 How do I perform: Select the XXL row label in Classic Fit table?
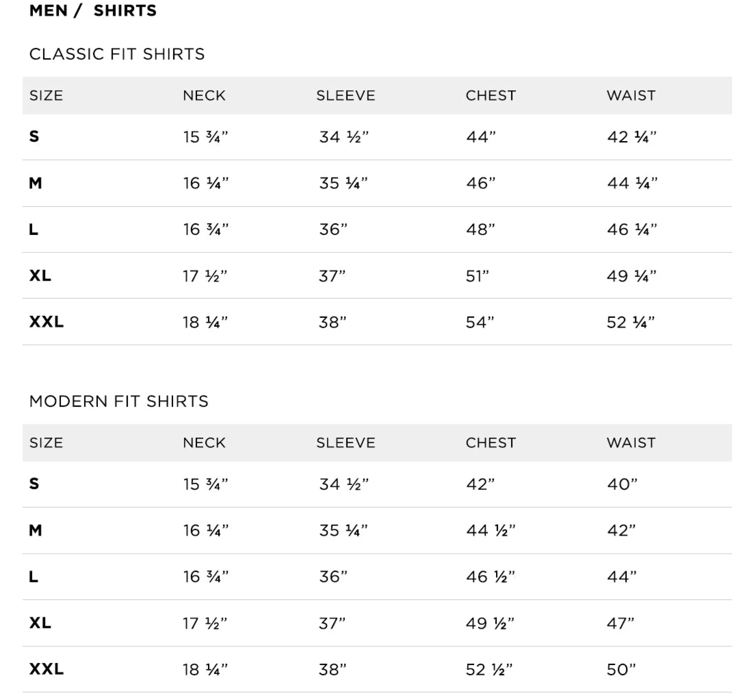[46, 322]
